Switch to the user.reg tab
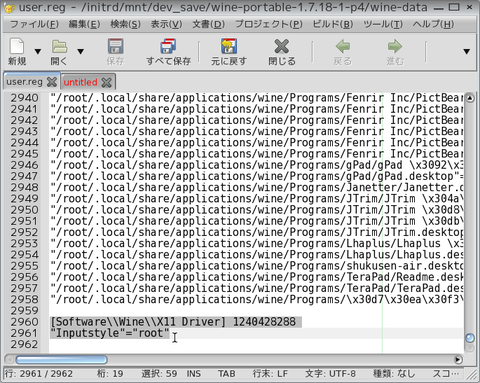480x383 pixels. (24, 82)
